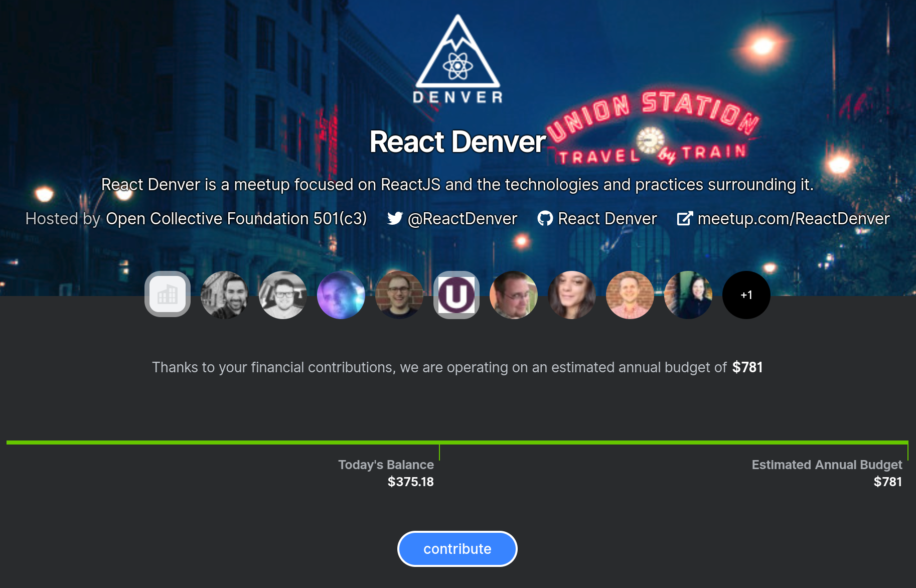Image resolution: width=916 pixels, height=588 pixels.
Task: Click the React Denver triangle logo
Action: point(457,59)
